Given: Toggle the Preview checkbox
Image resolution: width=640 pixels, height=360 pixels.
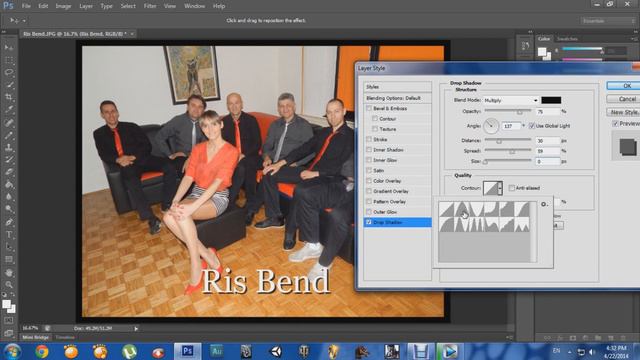Looking at the screenshot, I should point(615,124).
